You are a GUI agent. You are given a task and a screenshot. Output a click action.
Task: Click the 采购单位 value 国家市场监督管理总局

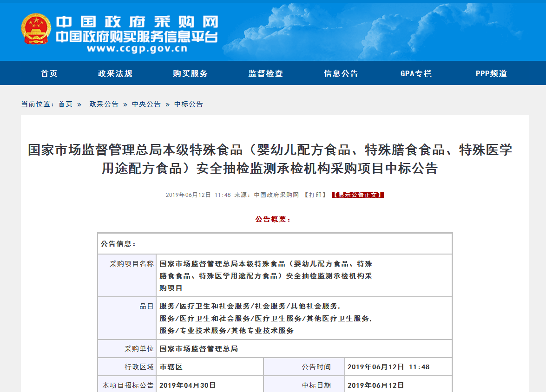[198, 349]
